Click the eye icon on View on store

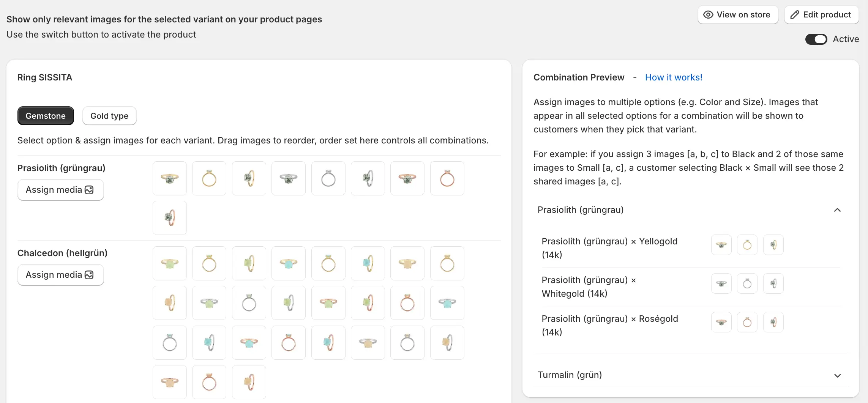click(708, 15)
